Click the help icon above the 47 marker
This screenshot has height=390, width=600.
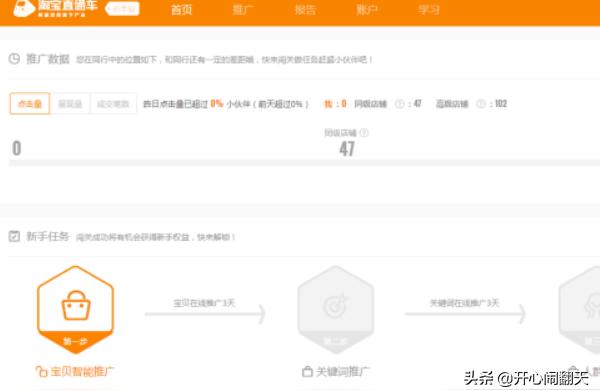pyautogui.click(x=364, y=133)
